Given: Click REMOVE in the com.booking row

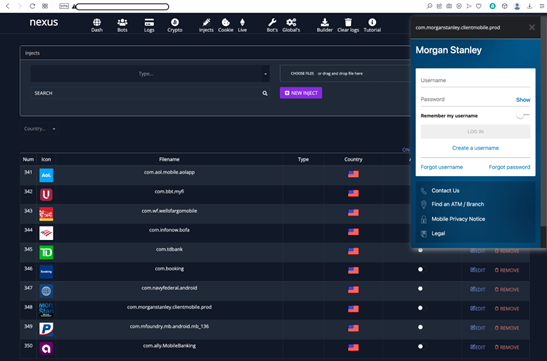Looking at the screenshot, I should tap(507, 270).
